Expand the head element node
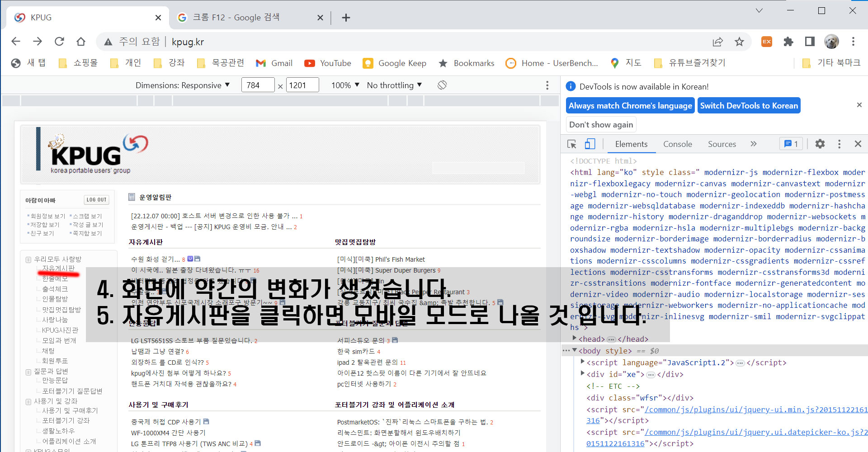This screenshot has height=452, width=868. 575,339
